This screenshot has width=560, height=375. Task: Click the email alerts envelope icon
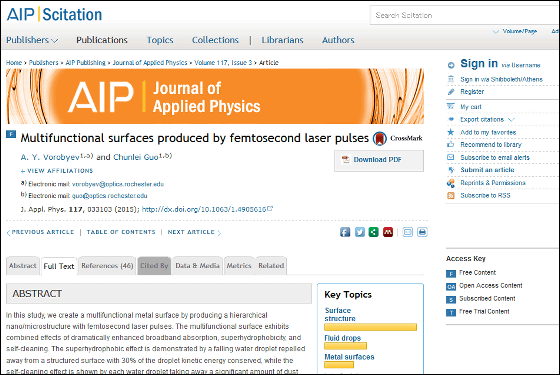click(451, 158)
